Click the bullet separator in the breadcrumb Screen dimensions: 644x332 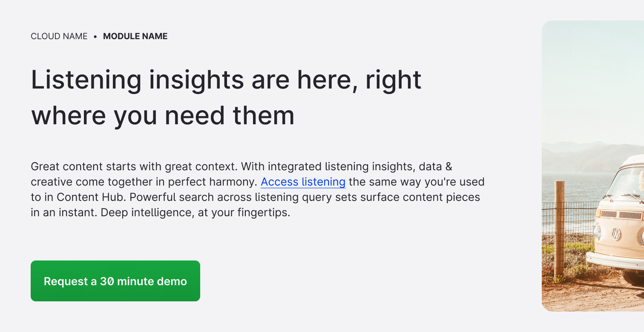point(95,37)
